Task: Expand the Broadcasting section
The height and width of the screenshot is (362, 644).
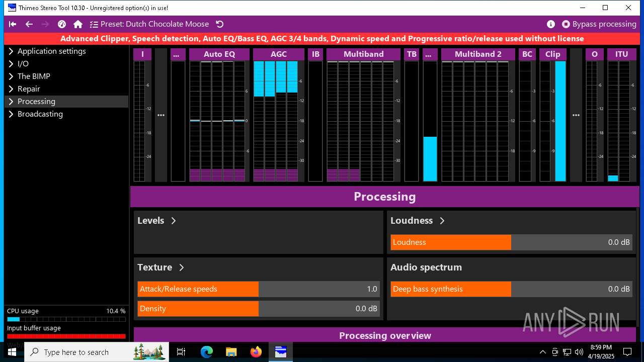Action: tap(66, 114)
